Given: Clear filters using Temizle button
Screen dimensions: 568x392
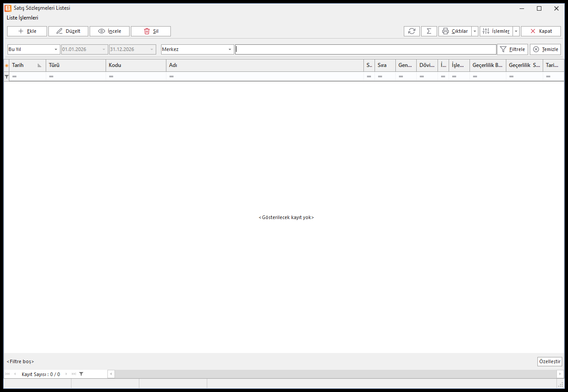Looking at the screenshot, I should click(545, 49).
